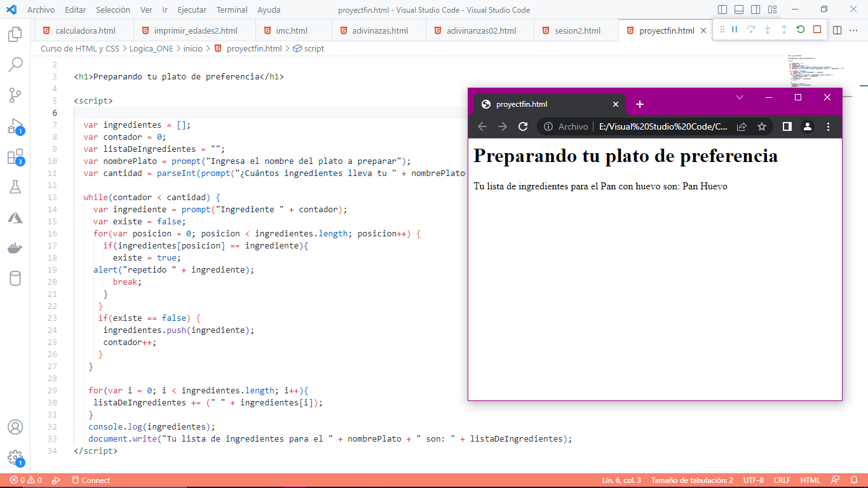Click the script breadcrumb symbol
Viewport: 868px width, 488px height.
pyautogui.click(x=308, y=48)
